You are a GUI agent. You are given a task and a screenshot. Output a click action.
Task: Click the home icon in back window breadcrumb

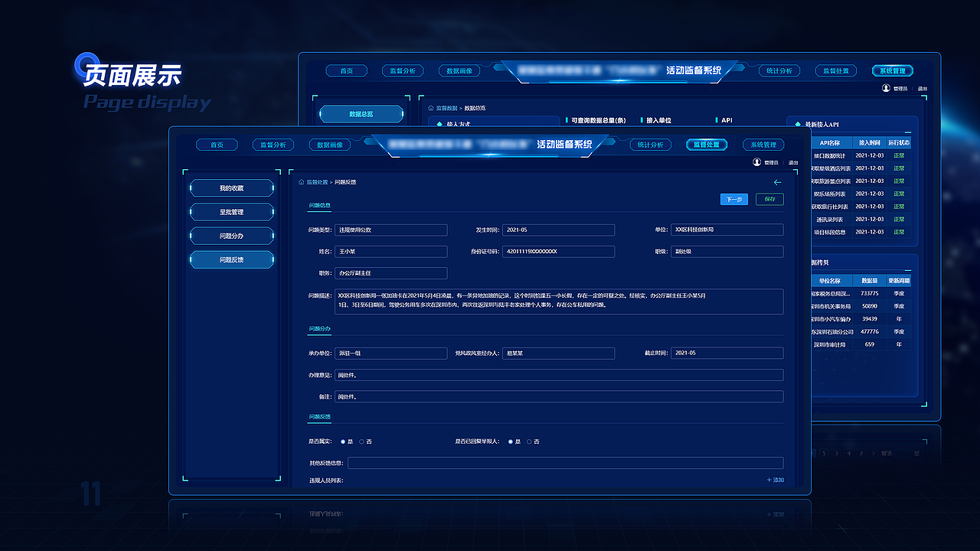(431, 108)
